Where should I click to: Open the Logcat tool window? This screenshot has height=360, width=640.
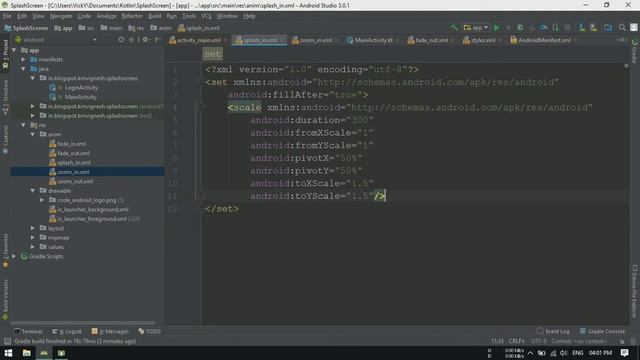pos(67,331)
